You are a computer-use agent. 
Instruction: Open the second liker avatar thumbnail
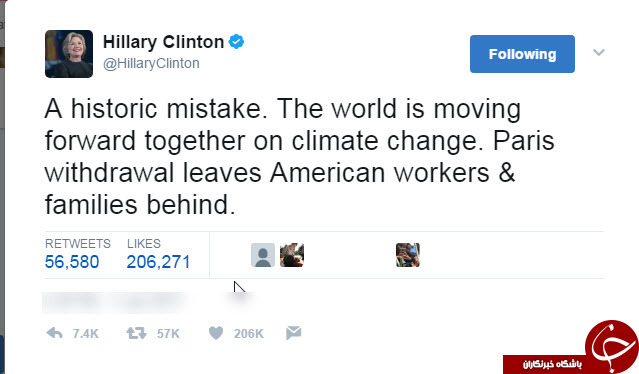click(x=292, y=255)
